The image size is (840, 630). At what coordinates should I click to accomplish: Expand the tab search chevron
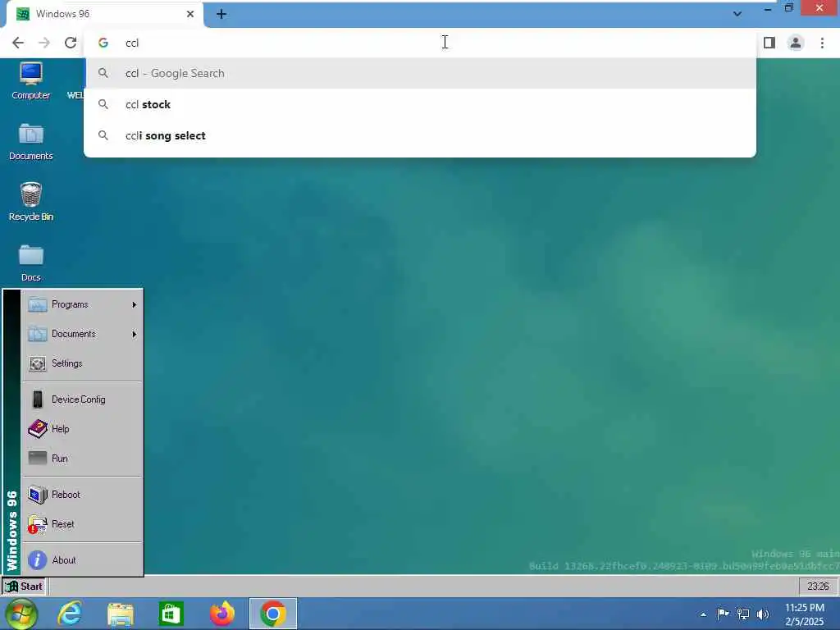coord(737,14)
